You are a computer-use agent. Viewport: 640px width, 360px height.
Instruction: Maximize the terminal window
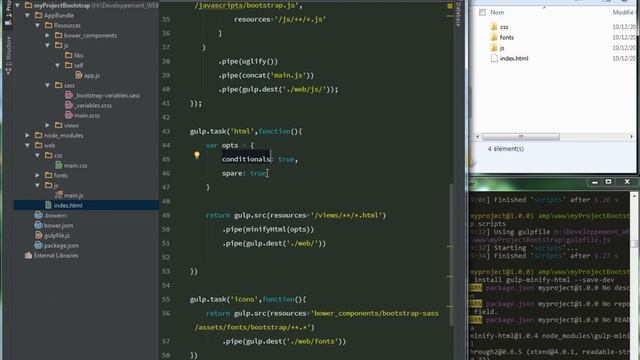tap(608, 182)
